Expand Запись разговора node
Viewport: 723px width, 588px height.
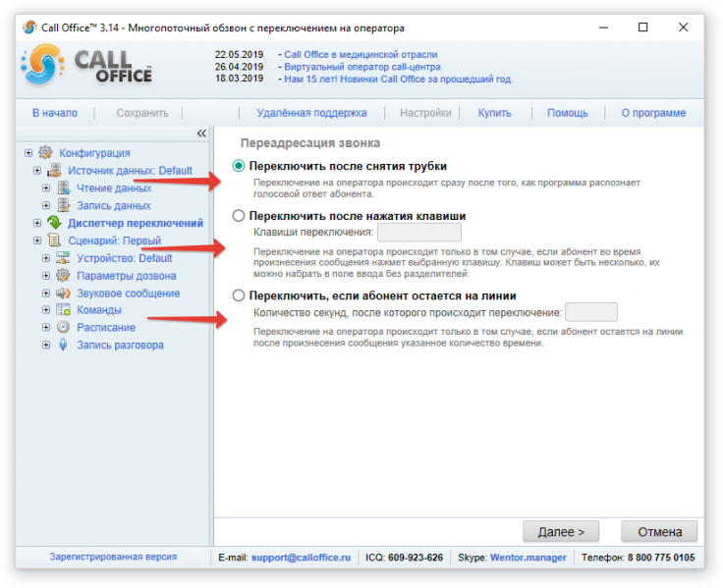click(46, 345)
